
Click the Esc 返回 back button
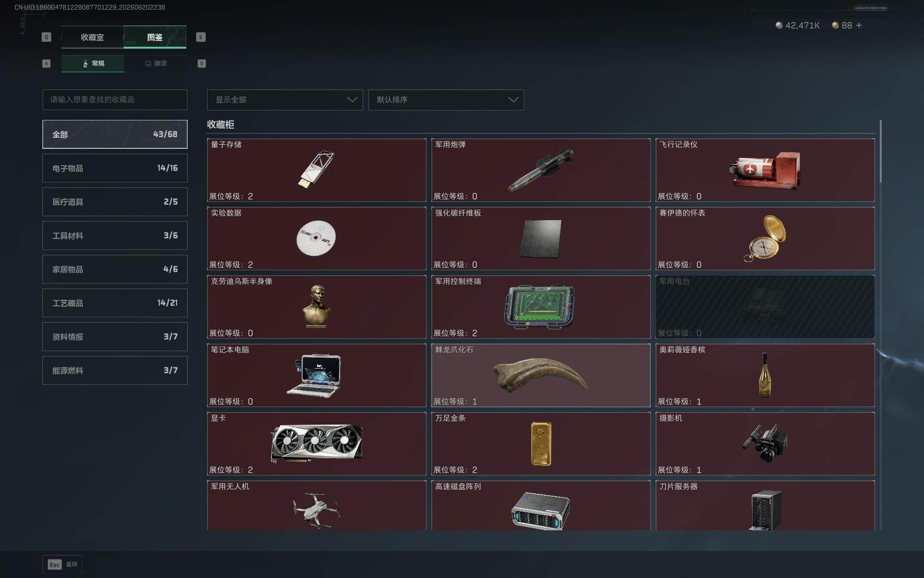pos(63,564)
